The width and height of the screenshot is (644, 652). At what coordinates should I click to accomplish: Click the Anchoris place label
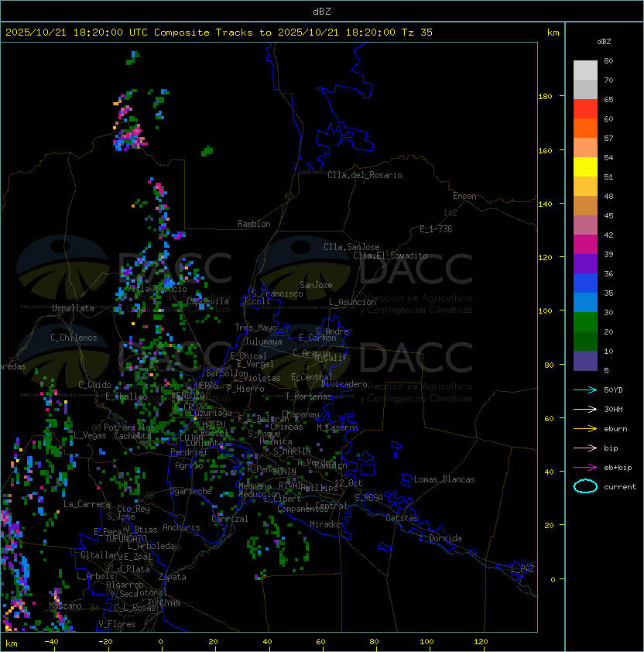181,527
